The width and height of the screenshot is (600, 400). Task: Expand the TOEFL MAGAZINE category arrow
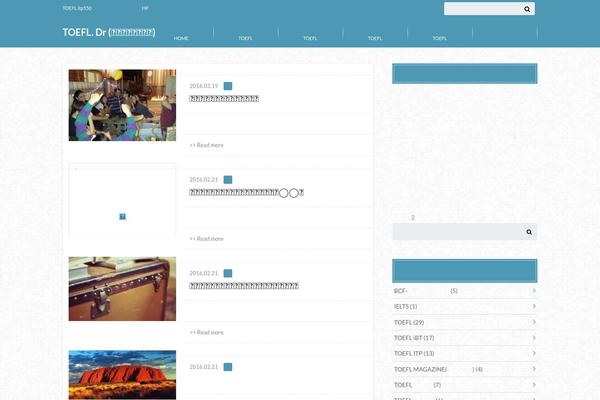[x=534, y=369]
